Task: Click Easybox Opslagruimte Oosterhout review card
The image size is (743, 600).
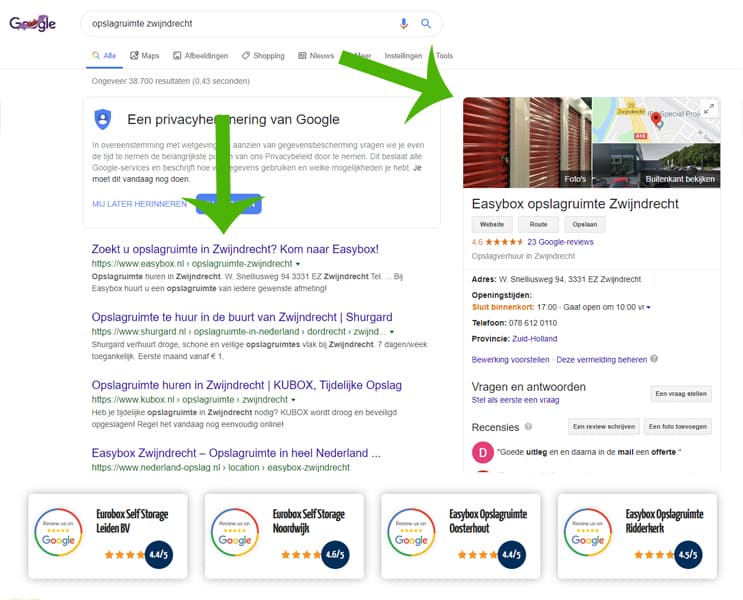Action: (461, 536)
